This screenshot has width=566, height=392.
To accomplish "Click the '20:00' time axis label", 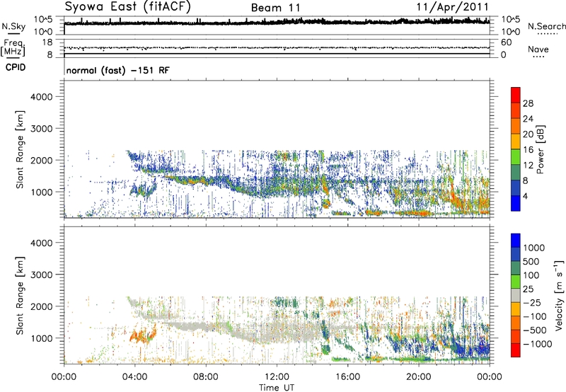I will pyautogui.click(x=419, y=377).
